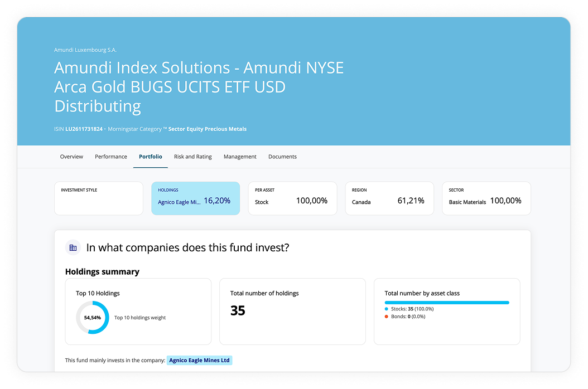Click Sector Equity Precious Metals category text
The image size is (588, 389).
point(207,129)
